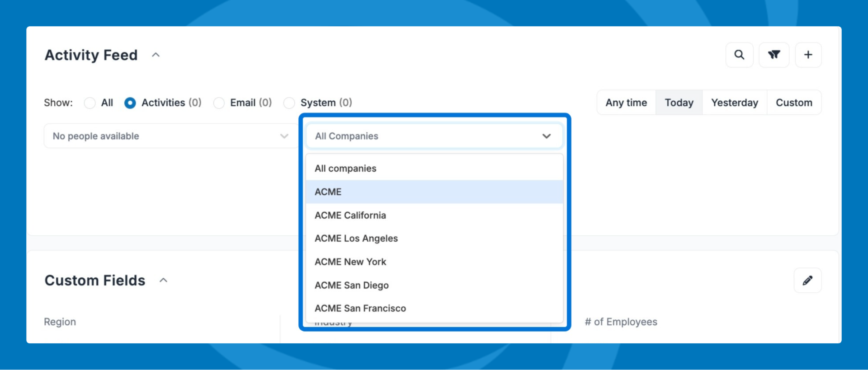868x370 pixels.
Task: Click the # of Employees field label
Action: (621, 322)
